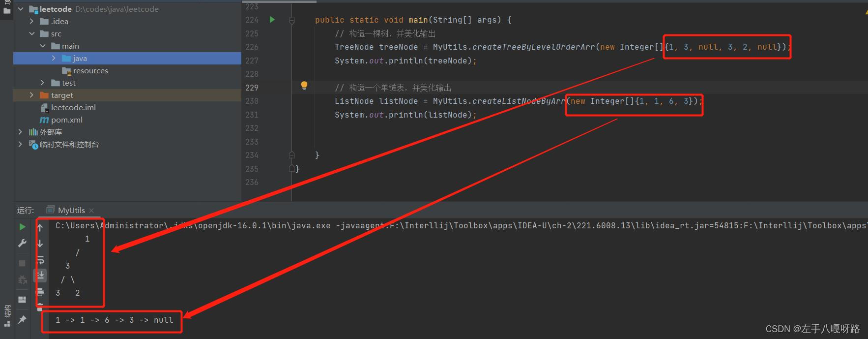The width and height of the screenshot is (868, 339).
Task: Expand the test folder chevron
Action: pos(43,83)
